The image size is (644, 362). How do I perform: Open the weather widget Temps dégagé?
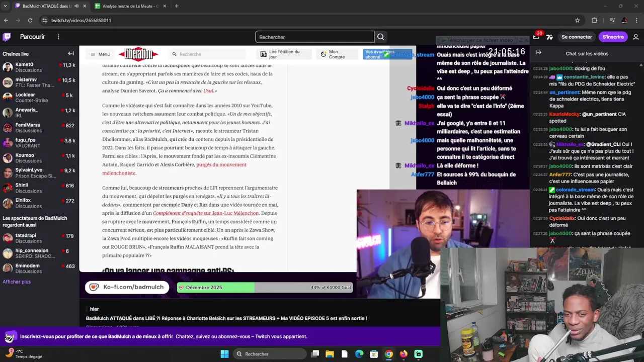click(x=24, y=354)
